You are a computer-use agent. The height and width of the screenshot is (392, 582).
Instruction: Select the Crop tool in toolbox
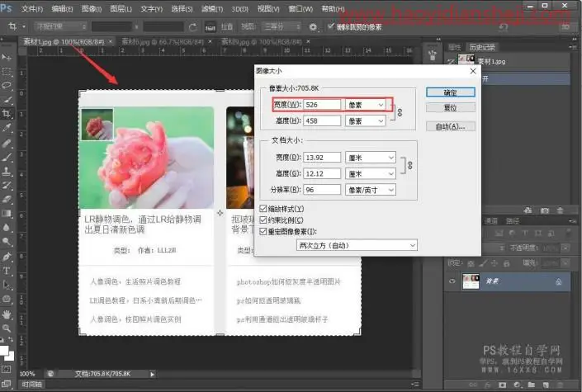pos(7,114)
